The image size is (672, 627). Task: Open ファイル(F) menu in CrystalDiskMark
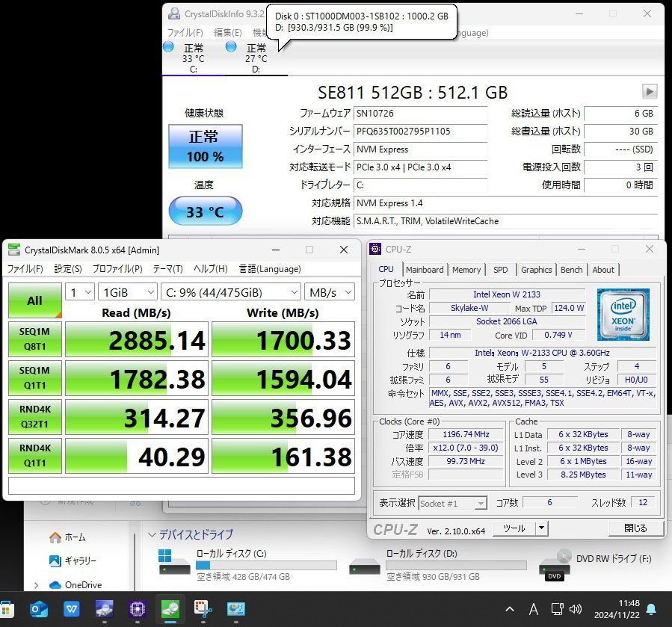pos(25,269)
